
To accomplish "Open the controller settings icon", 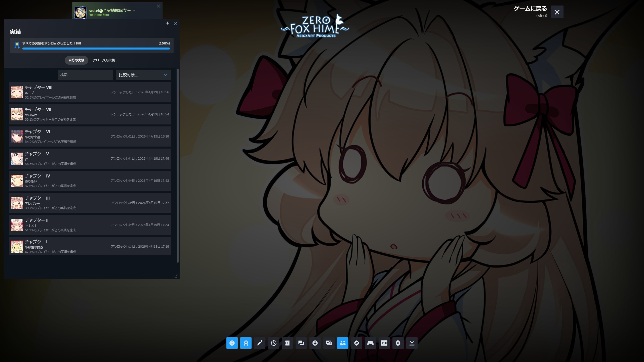I will (x=370, y=343).
